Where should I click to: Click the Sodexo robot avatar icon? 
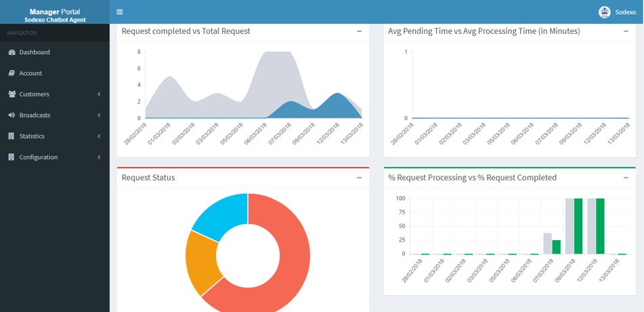(604, 12)
